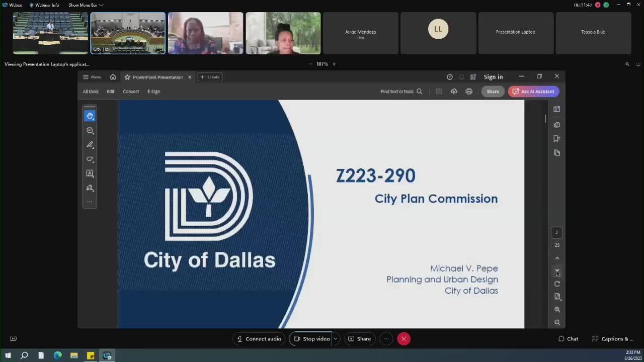
Task: Click Create new tab button
Action: coord(210,77)
